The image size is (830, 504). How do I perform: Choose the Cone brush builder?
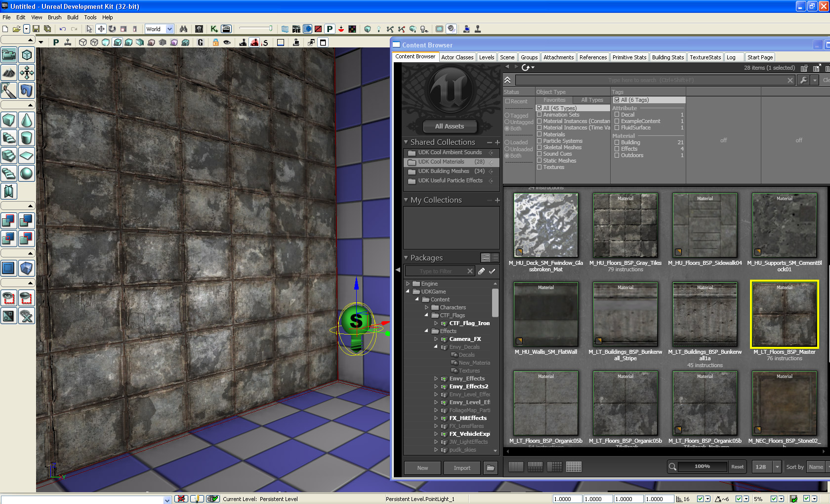(x=27, y=120)
